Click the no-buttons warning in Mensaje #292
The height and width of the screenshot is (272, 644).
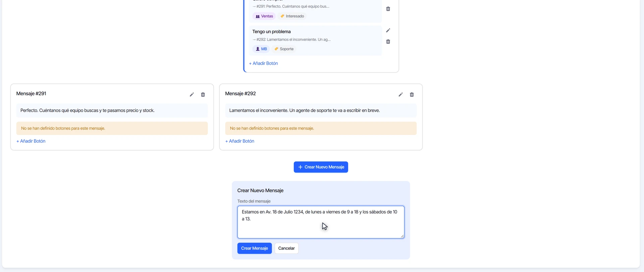pos(321,128)
